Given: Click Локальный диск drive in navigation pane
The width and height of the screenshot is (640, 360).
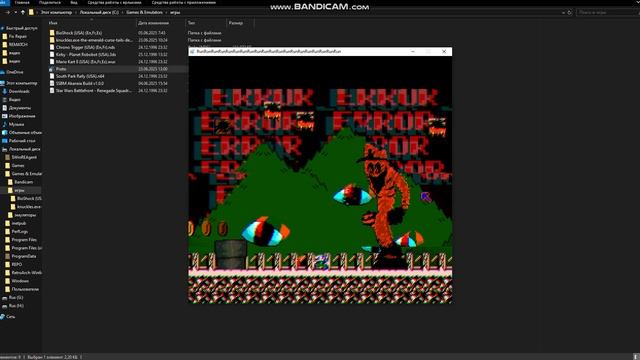Looking at the screenshot, I should (x=24, y=149).
